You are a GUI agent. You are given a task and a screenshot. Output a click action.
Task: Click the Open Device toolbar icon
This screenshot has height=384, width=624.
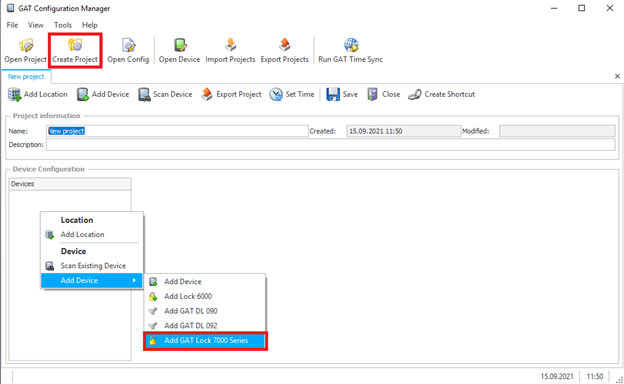point(179,51)
